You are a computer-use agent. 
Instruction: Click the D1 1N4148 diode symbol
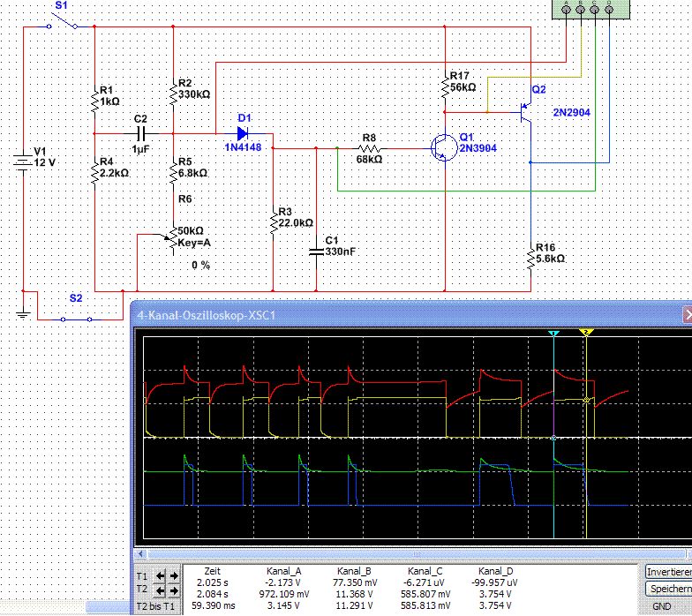(243, 133)
